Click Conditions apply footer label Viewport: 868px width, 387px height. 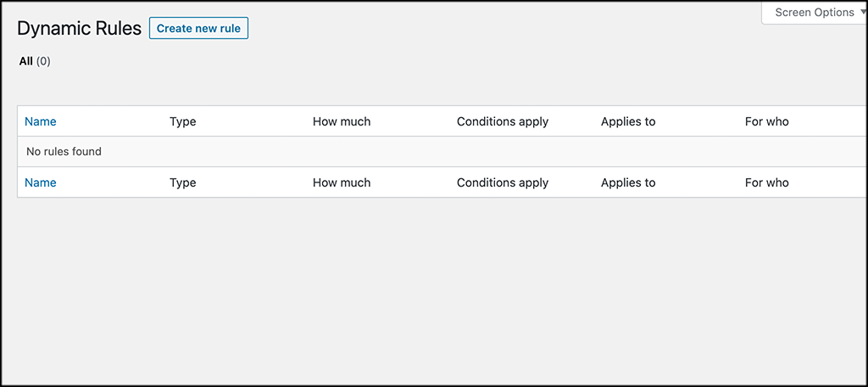pos(503,182)
